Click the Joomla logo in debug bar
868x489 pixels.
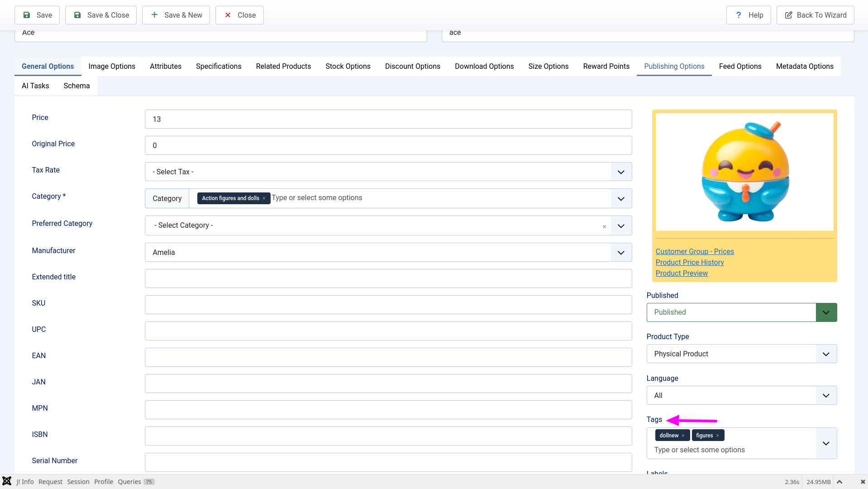pyautogui.click(x=7, y=481)
